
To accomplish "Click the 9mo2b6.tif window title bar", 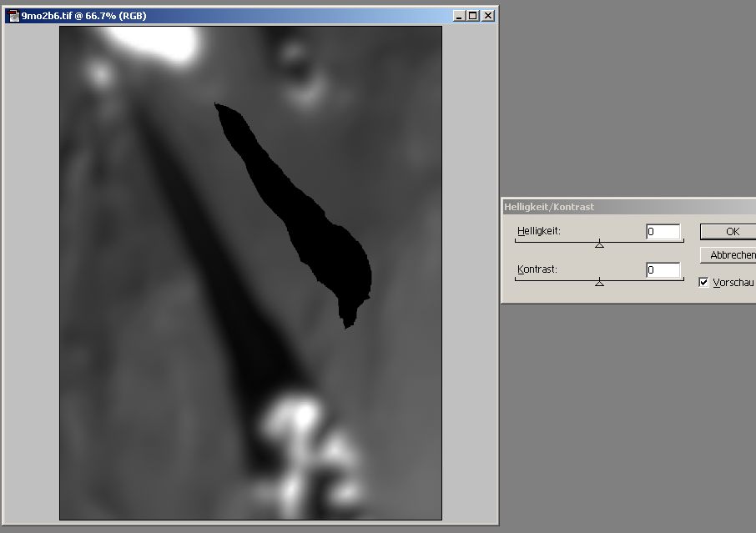I will click(x=250, y=15).
